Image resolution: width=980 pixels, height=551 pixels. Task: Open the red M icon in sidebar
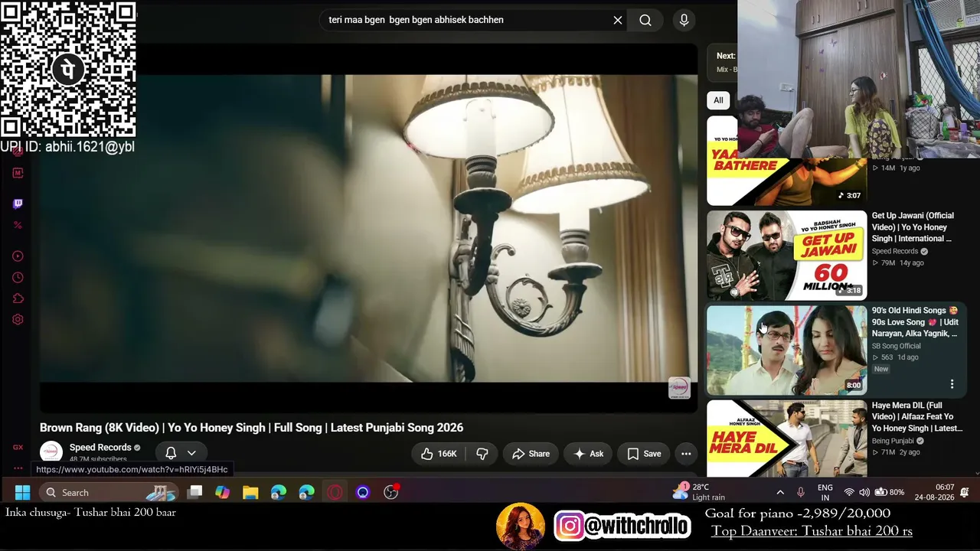click(x=18, y=173)
